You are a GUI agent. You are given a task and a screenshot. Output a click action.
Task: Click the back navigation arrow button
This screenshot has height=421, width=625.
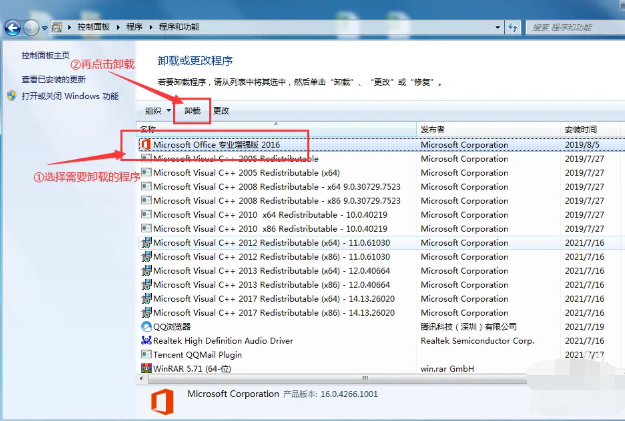click(x=12, y=27)
